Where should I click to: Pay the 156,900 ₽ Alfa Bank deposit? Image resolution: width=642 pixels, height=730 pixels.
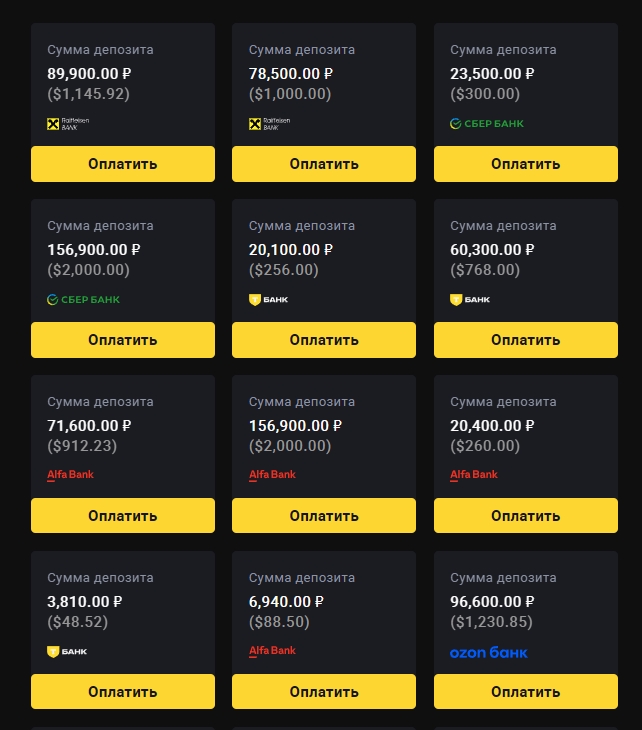[x=324, y=516]
